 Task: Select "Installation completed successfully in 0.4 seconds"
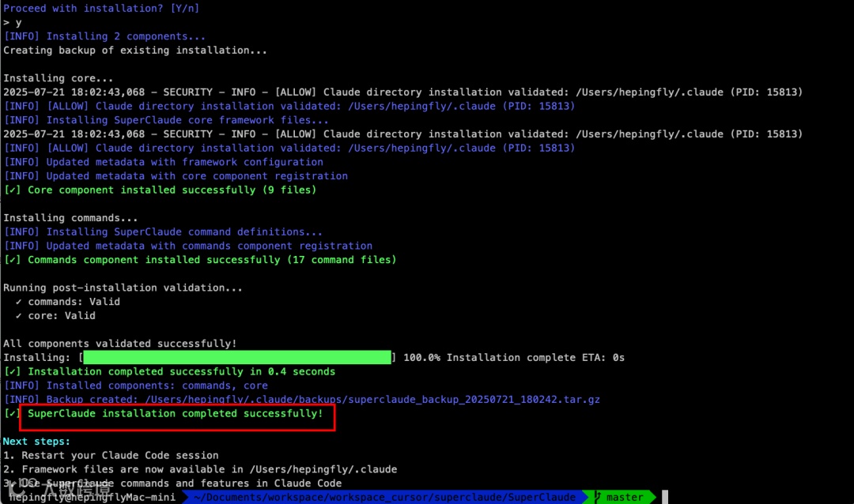click(x=181, y=372)
